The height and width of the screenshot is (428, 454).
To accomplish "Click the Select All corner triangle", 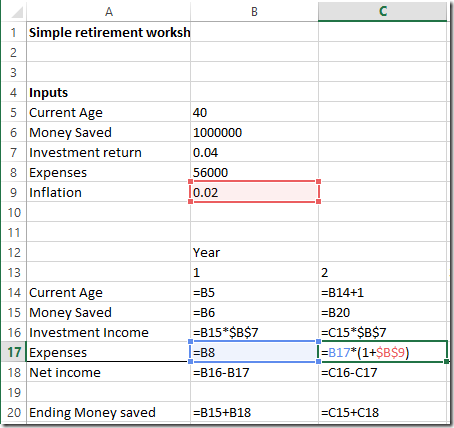I will pos(17,12).
